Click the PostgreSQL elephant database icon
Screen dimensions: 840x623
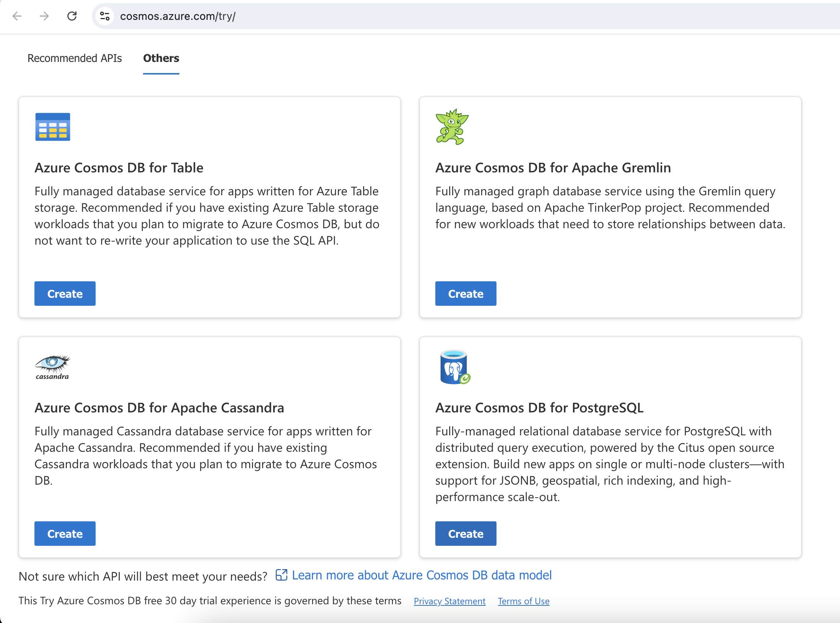pyautogui.click(x=454, y=367)
